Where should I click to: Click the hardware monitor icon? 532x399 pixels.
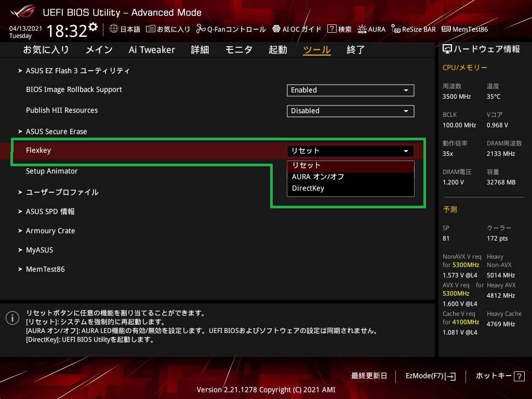447,49
